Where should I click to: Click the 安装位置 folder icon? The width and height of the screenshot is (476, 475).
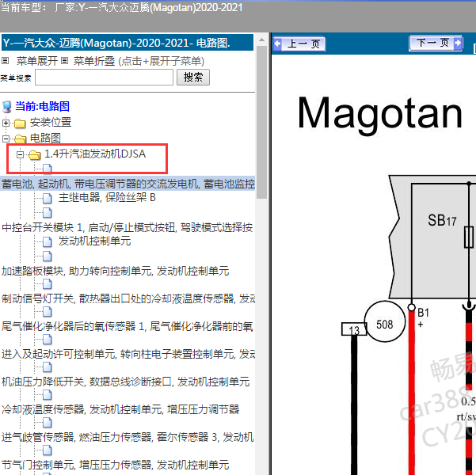pyautogui.click(x=20, y=123)
